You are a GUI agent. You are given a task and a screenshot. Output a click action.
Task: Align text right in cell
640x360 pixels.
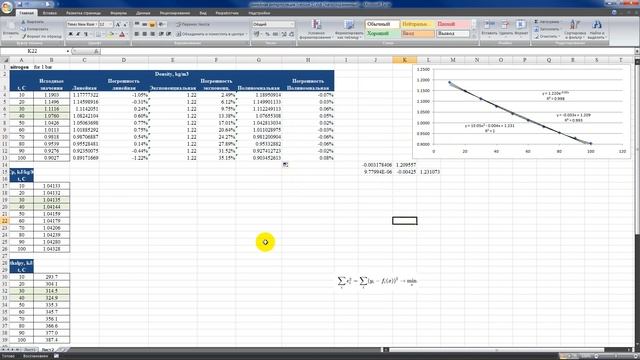[x=152, y=34]
